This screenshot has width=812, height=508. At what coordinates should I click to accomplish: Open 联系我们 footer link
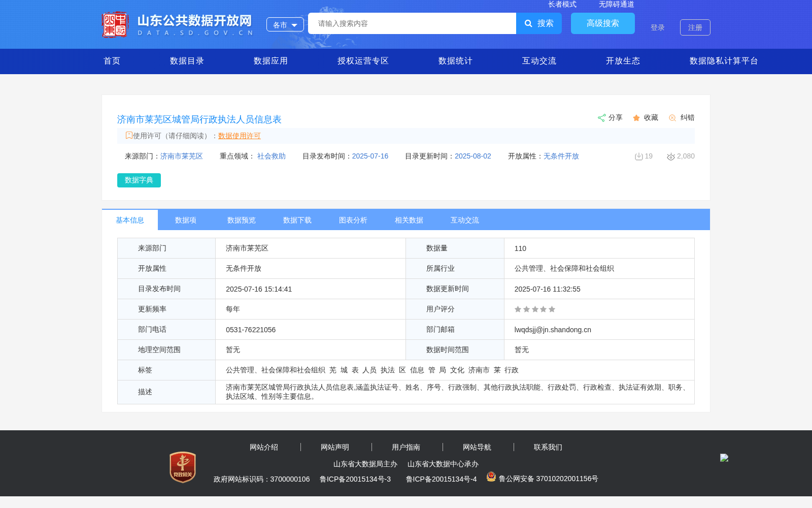pyautogui.click(x=548, y=448)
